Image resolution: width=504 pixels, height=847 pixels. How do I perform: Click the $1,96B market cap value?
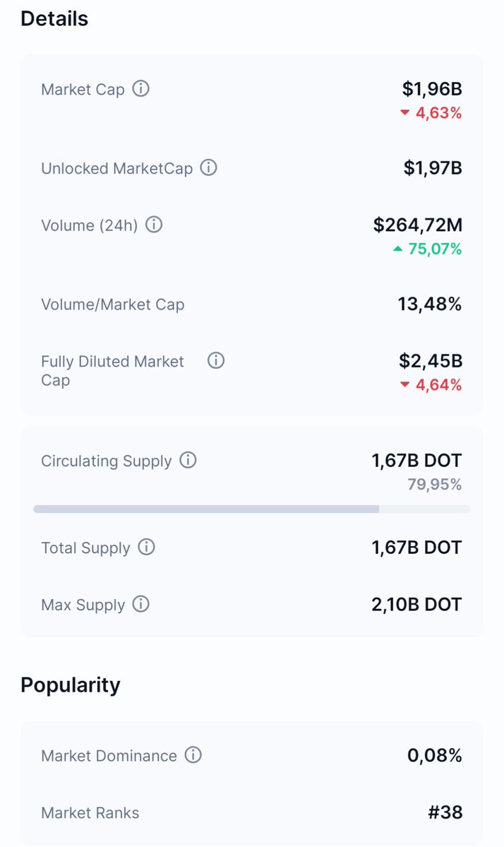click(x=432, y=89)
